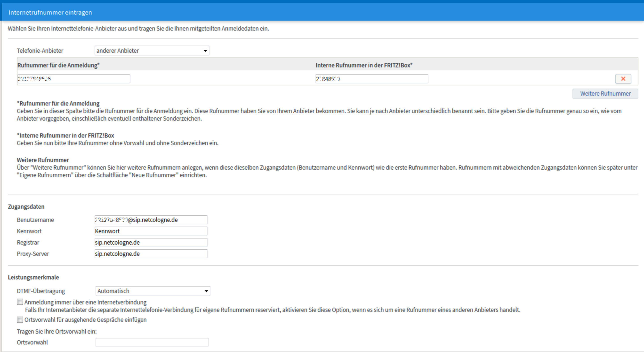644x352 pixels.
Task: Check Ortsvorwahl für ausgehende Gespräche einfügen
Action: pyautogui.click(x=20, y=320)
